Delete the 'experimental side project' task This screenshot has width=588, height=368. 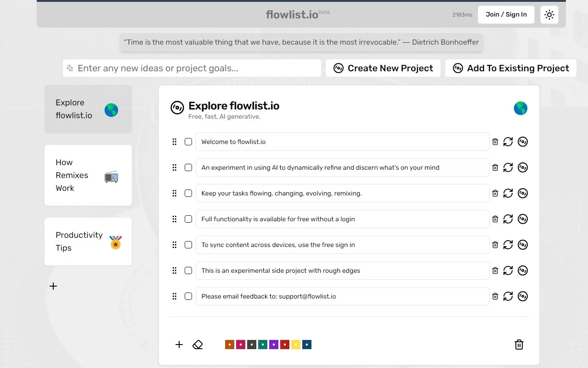click(495, 270)
